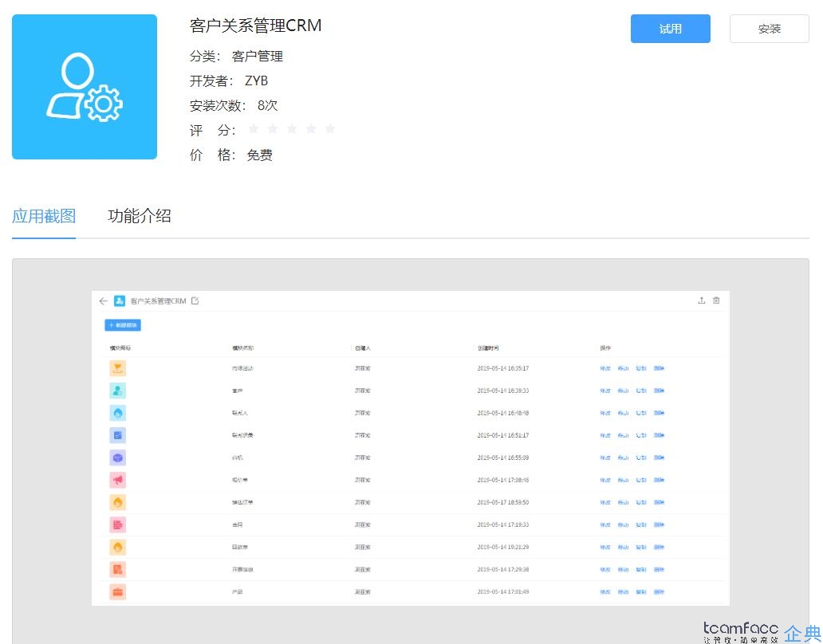
Task: Click the timestamp 2019-05-14 16:35:17
Action: [x=503, y=369]
